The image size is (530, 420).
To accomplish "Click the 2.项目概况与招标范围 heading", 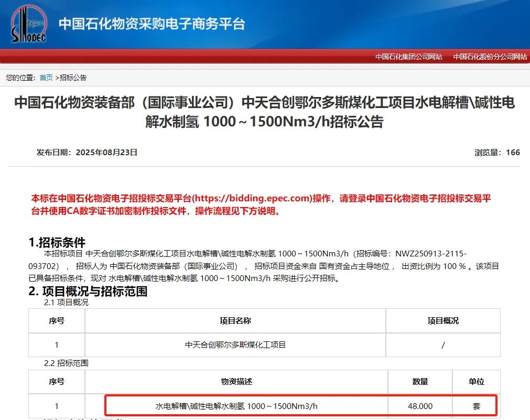I will (89, 292).
